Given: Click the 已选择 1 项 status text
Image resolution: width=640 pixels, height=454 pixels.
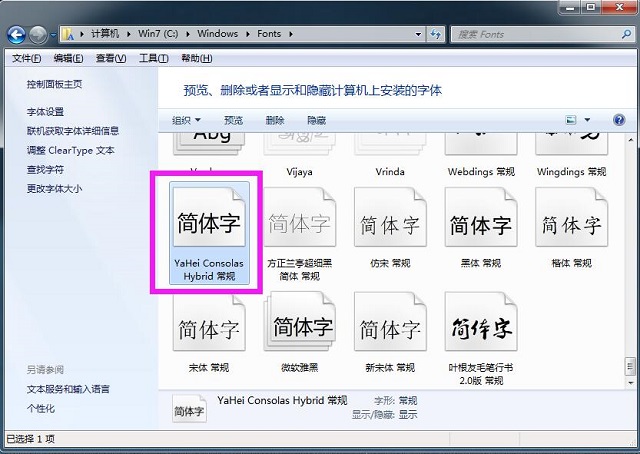Looking at the screenshot, I should (31, 439).
